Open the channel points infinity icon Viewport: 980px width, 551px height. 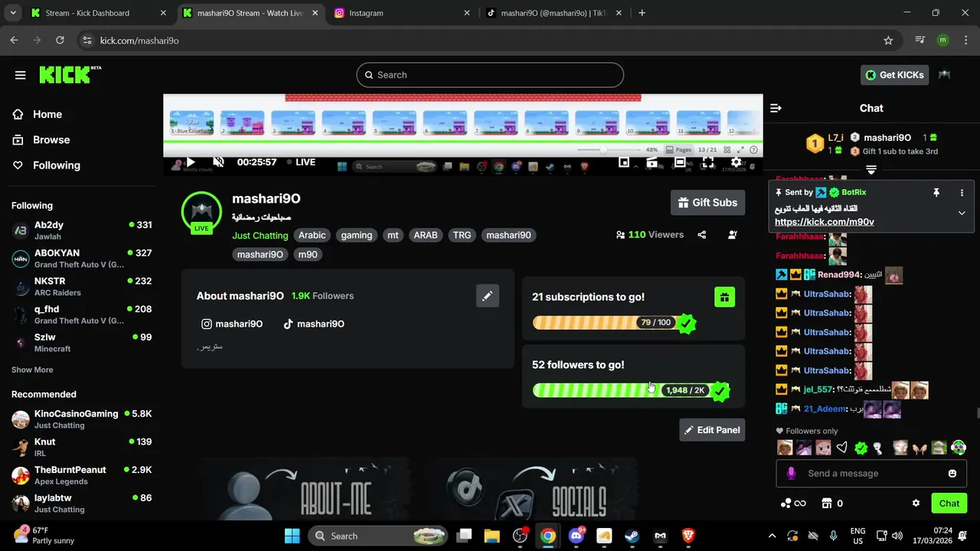pos(793,504)
